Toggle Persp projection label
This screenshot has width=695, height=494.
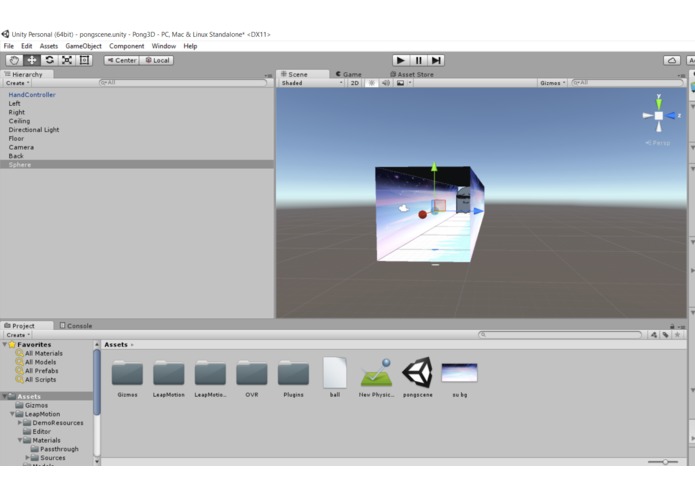pos(658,143)
